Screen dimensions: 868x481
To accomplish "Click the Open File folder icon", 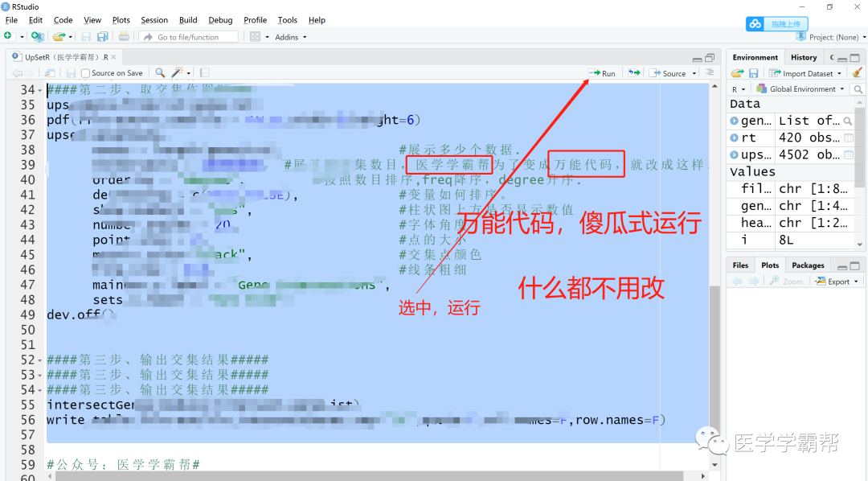I will click(x=58, y=36).
